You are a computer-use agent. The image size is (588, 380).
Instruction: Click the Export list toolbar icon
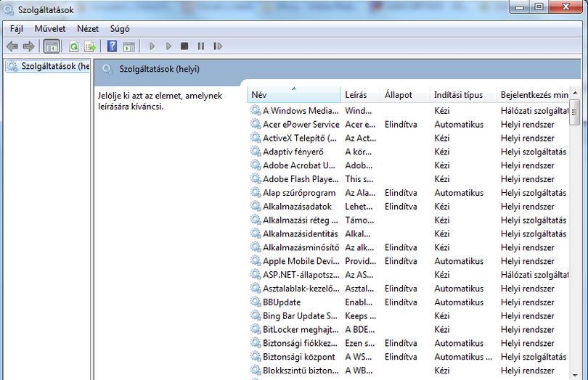pos(90,46)
